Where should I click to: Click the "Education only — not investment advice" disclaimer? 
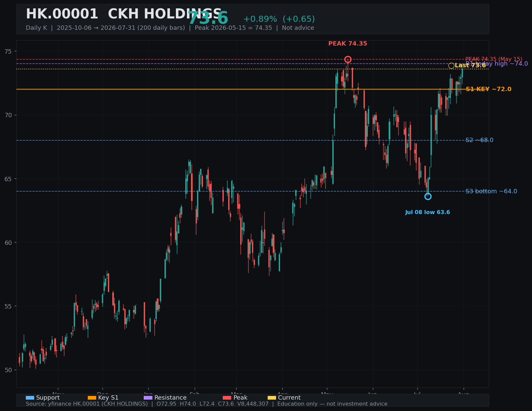click(332, 404)
